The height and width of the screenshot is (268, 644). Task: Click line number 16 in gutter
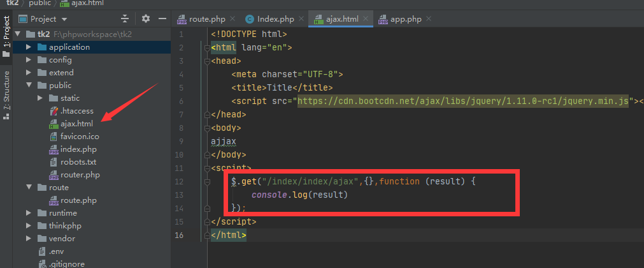pyautogui.click(x=179, y=235)
